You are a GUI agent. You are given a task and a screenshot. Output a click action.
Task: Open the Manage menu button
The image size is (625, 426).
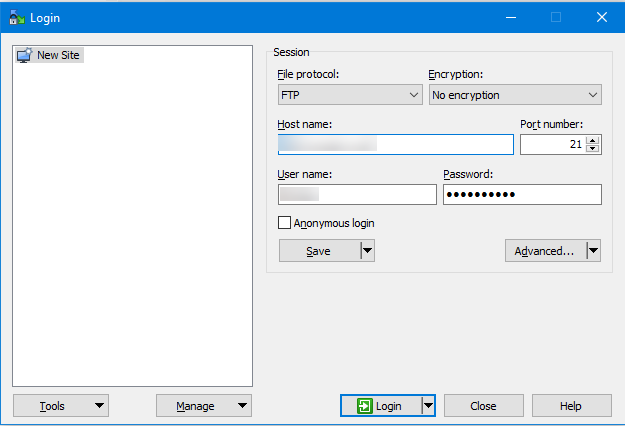pos(204,405)
